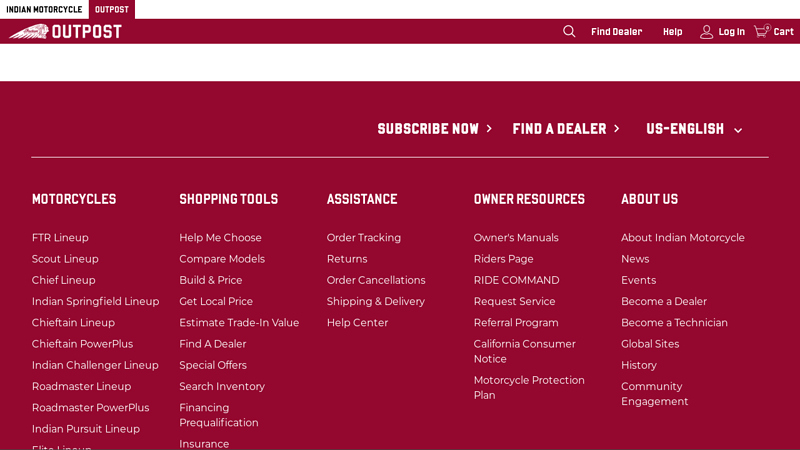Click Motorcycle Protection Plan
The image size is (800, 450).
pos(529,388)
